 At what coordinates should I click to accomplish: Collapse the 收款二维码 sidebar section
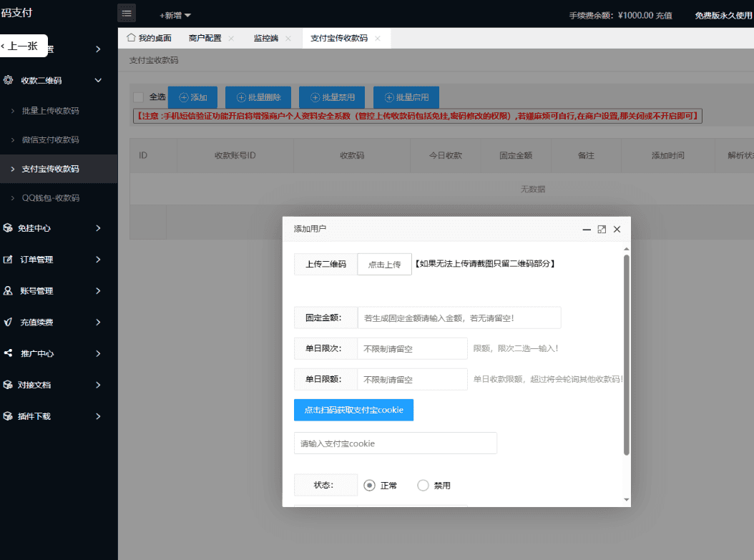98,80
